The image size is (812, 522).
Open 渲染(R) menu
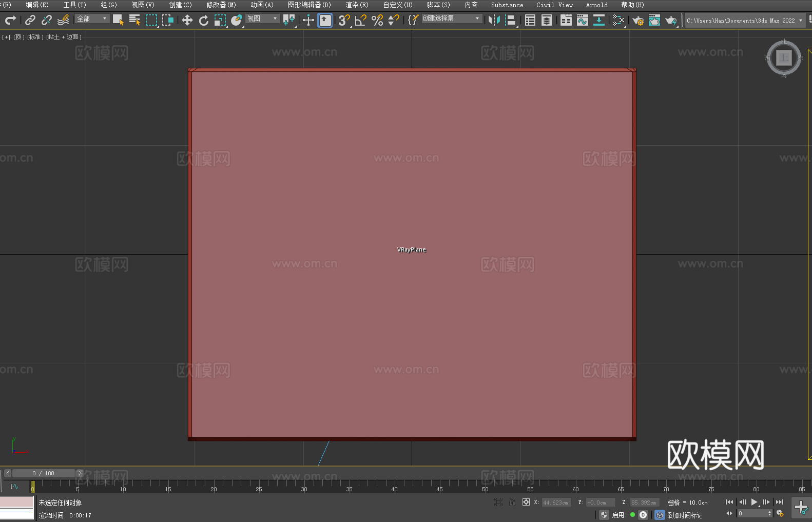357,5
